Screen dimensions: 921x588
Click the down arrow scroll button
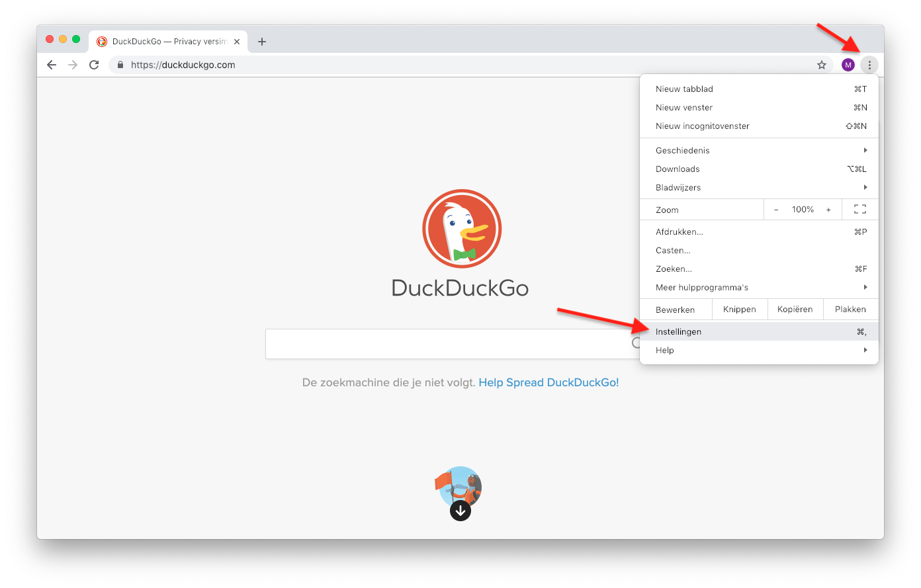[x=460, y=511]
